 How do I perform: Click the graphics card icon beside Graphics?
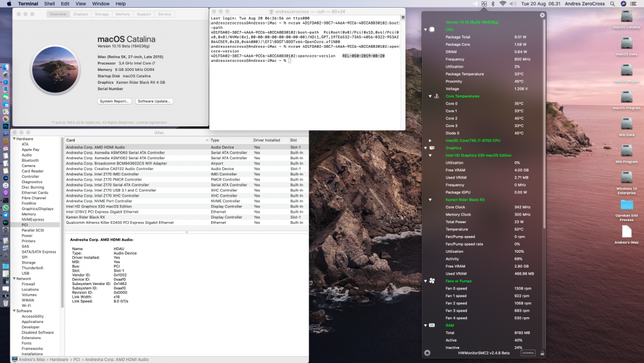(432, 148)
